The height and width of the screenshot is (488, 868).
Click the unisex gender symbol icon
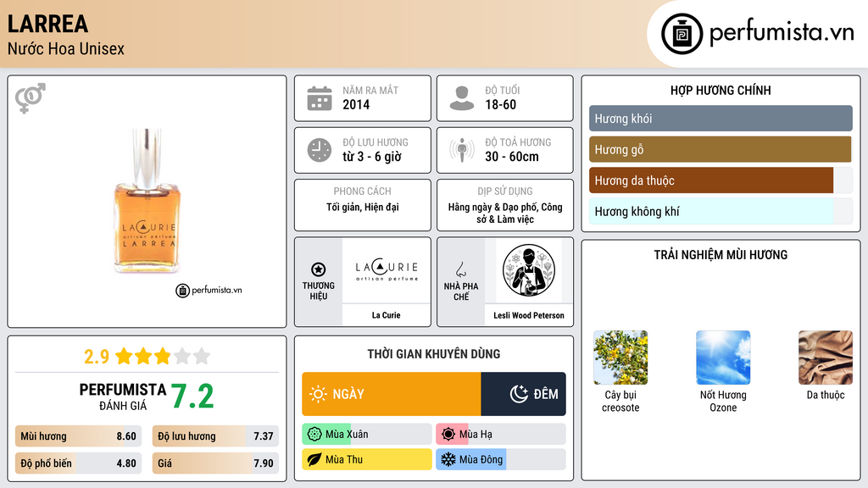point(31,98)
